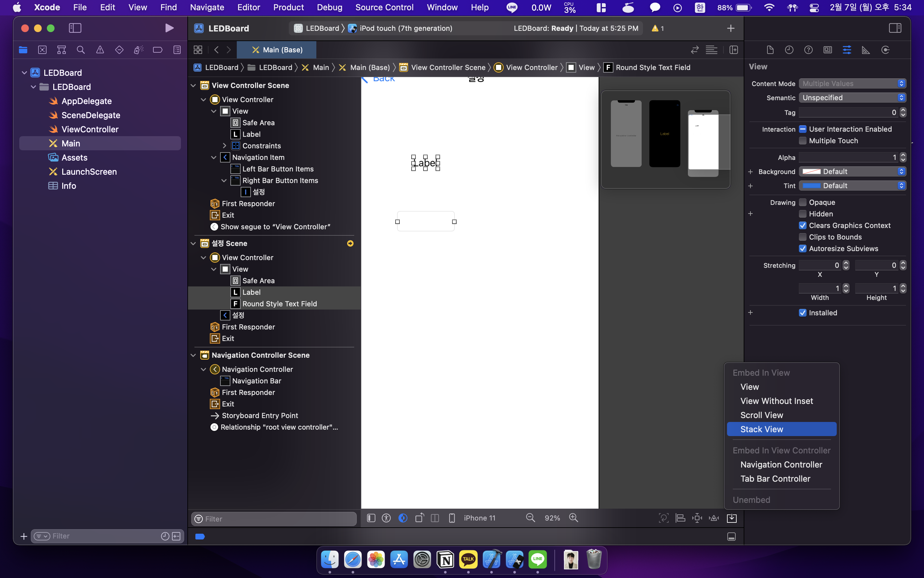Collapse the LEDBoard project root
The height and width of the screenshot is (578, 924).
click(24, 73)
